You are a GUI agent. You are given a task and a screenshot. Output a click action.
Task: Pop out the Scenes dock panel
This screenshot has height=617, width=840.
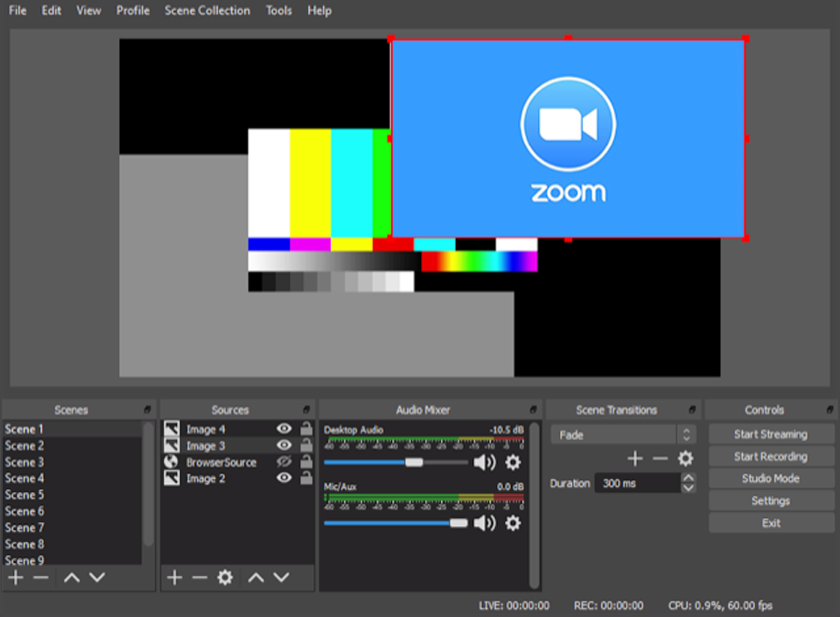(147, 410)
